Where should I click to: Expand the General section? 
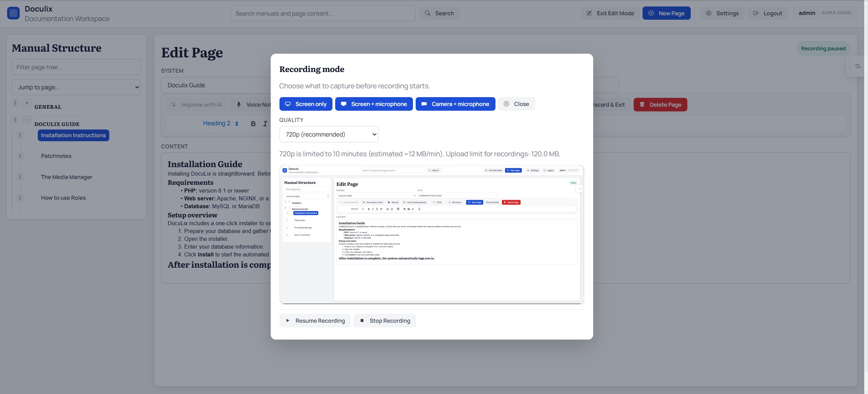27,102
